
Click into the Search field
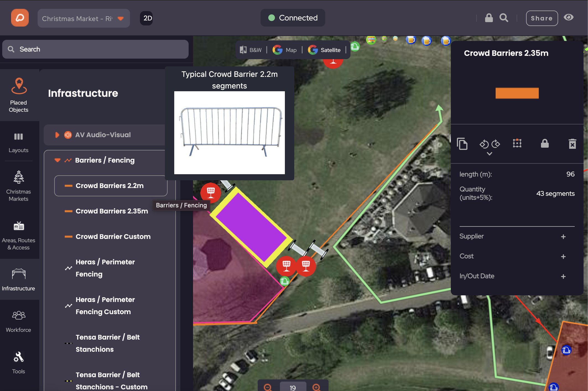coord(95,49)
